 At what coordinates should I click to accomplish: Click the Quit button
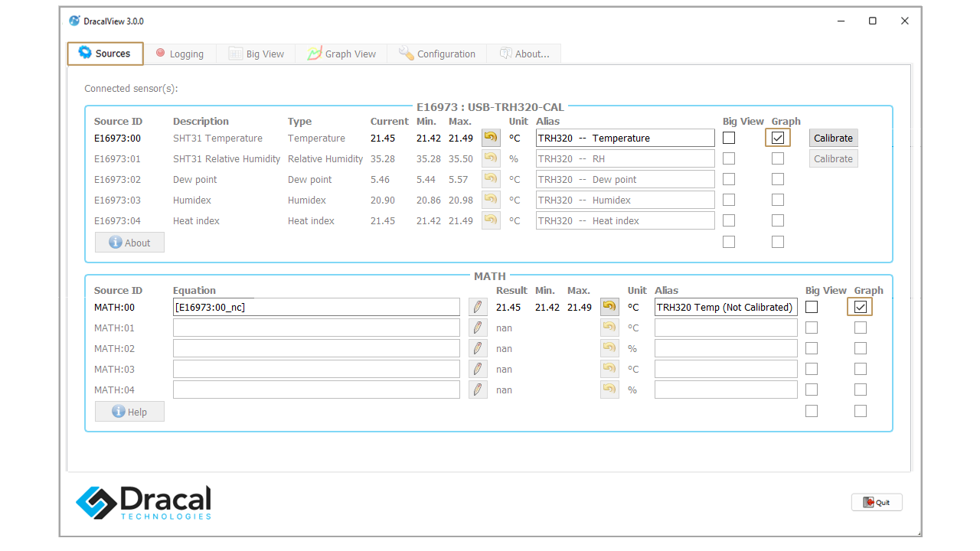coord(877,502)
